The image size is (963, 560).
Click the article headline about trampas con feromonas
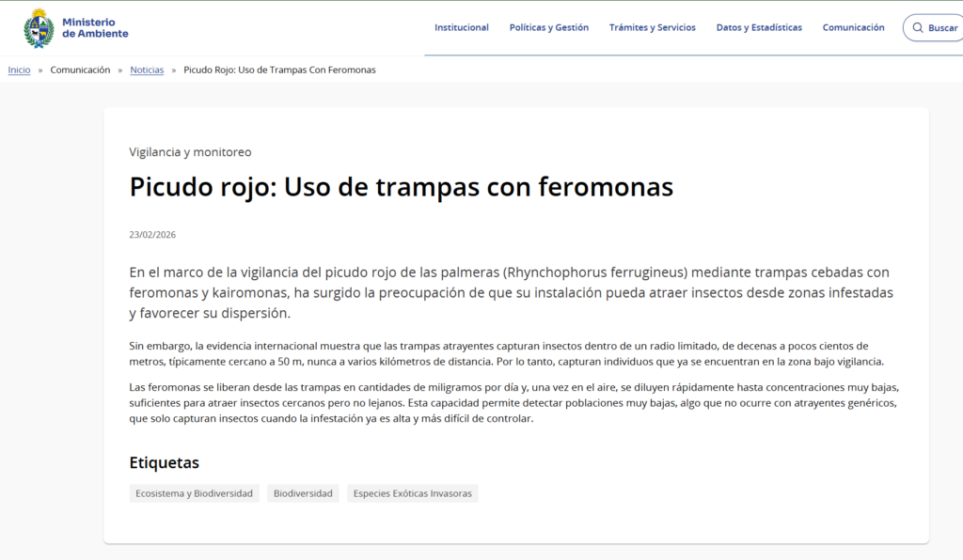401,187
